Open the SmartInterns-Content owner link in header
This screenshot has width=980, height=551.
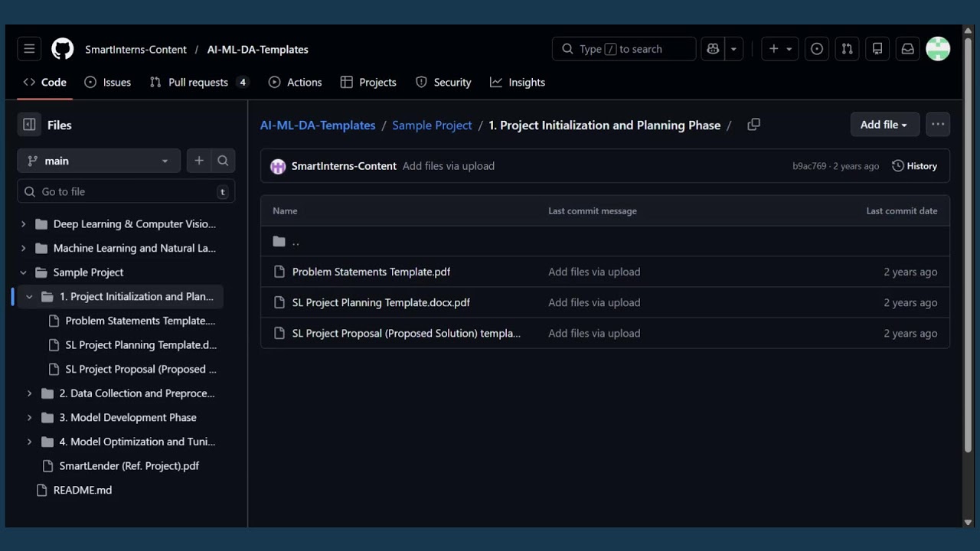coord(136,49)
